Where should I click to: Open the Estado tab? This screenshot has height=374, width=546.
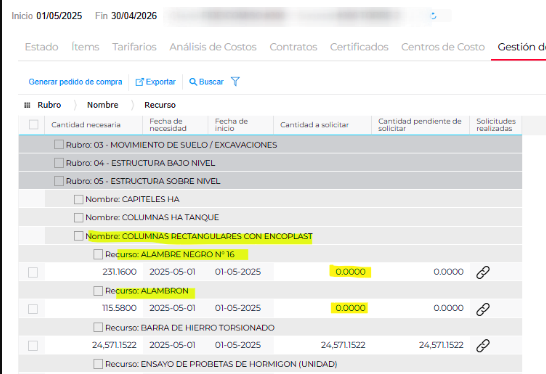point(41,47)
